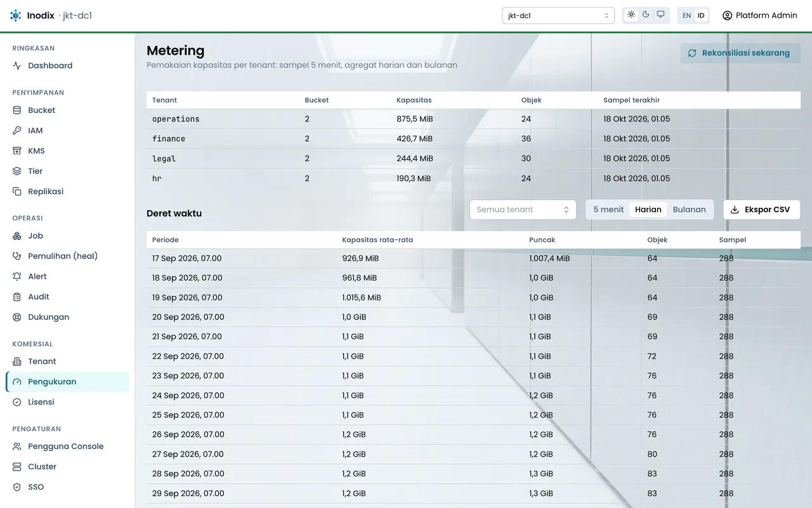Open Alert from its bell icon
Screen dimensions: 812x508
(17, 276)
